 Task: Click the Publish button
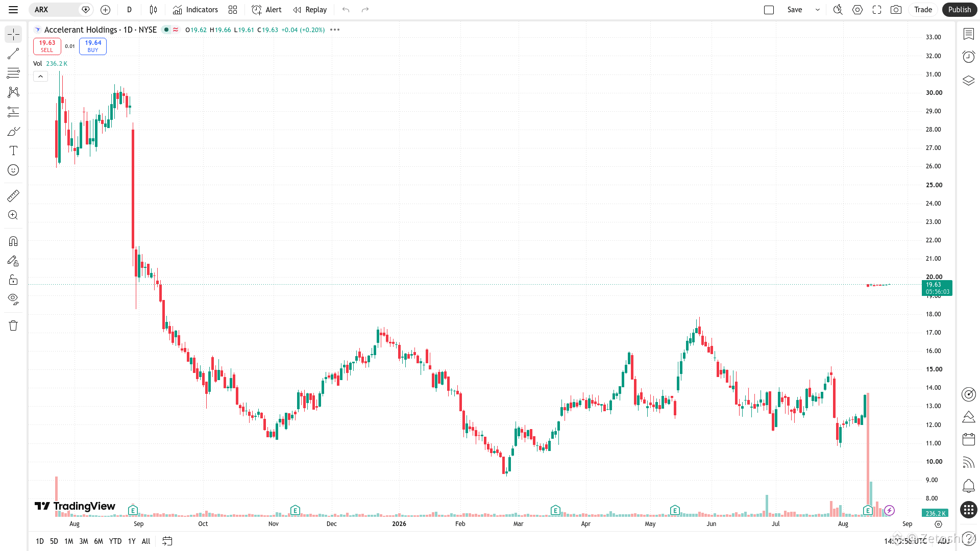point(960,10)
